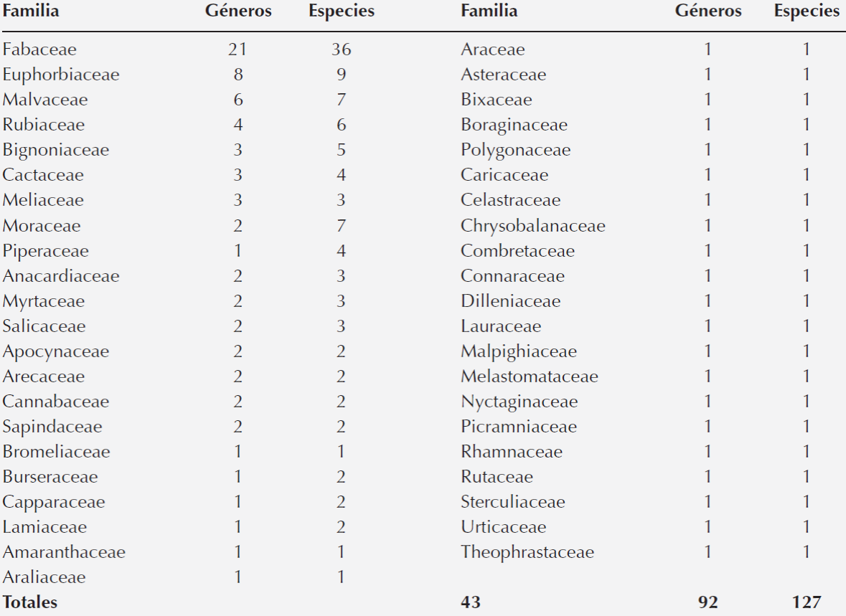Click Fabaceae's species count of 36
The width and height of the screenshot is (846, 616).
pos(341,49)
